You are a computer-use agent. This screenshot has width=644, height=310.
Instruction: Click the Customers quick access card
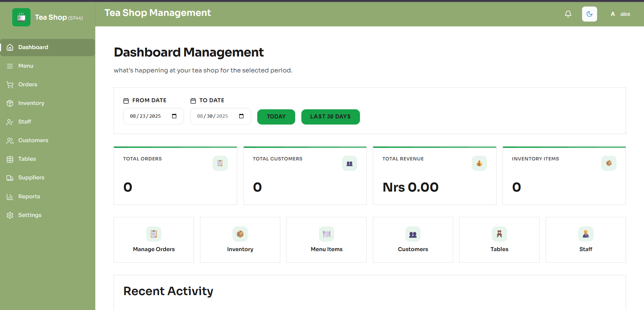tap(412, 240)
